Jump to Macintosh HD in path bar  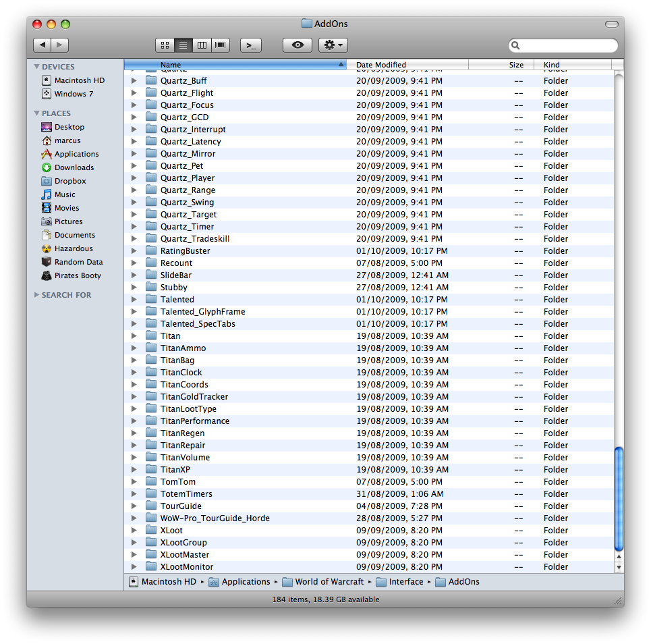pos(163,582)
